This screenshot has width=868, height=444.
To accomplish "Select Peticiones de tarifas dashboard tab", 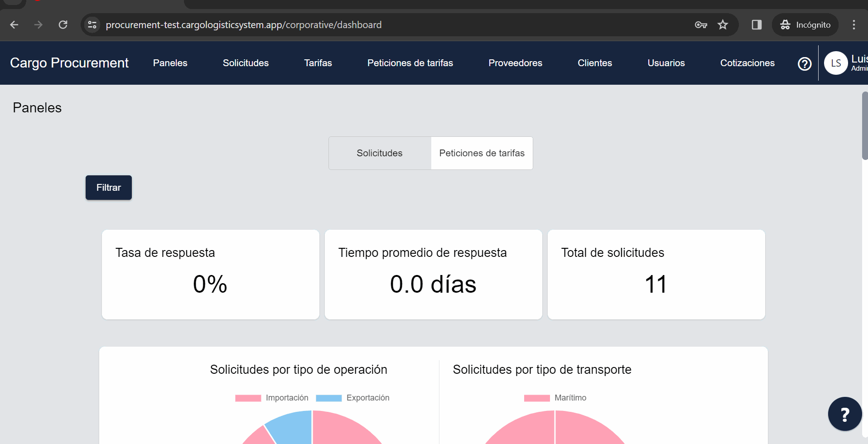I will 482,153.
